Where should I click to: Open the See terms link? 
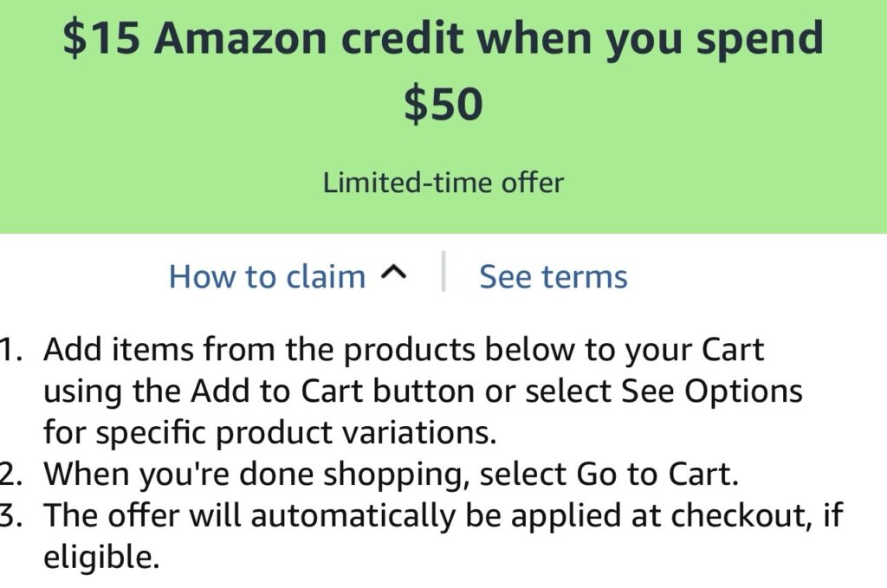(x=553, y=277)
